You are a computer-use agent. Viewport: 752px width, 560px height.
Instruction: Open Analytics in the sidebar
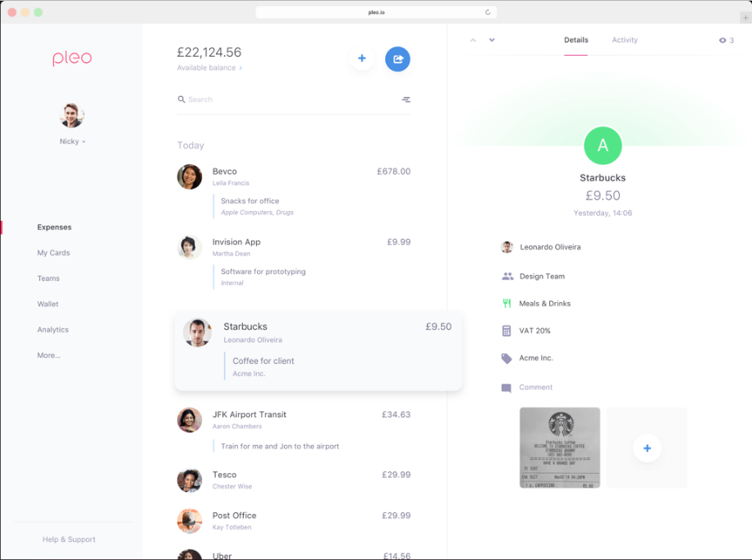(53, 329)
